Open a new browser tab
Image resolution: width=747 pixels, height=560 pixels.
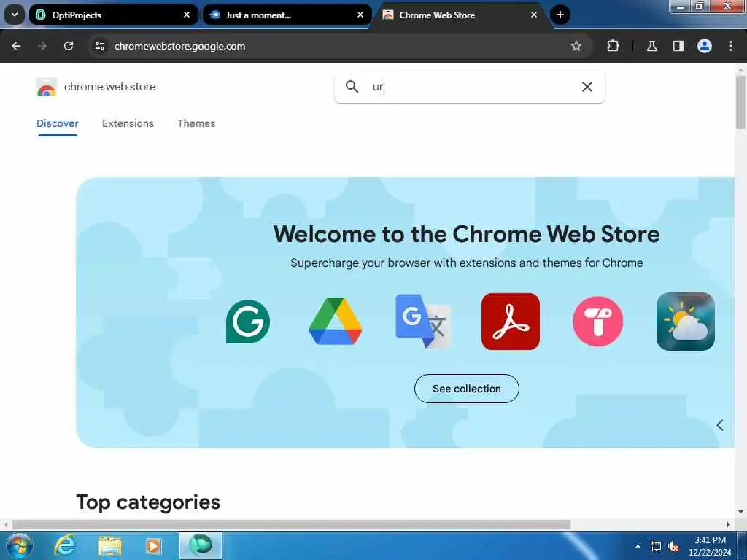(x=560, y=15)
